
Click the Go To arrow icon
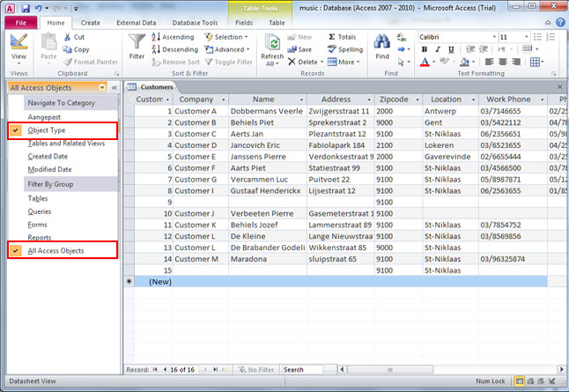(402, 49)
